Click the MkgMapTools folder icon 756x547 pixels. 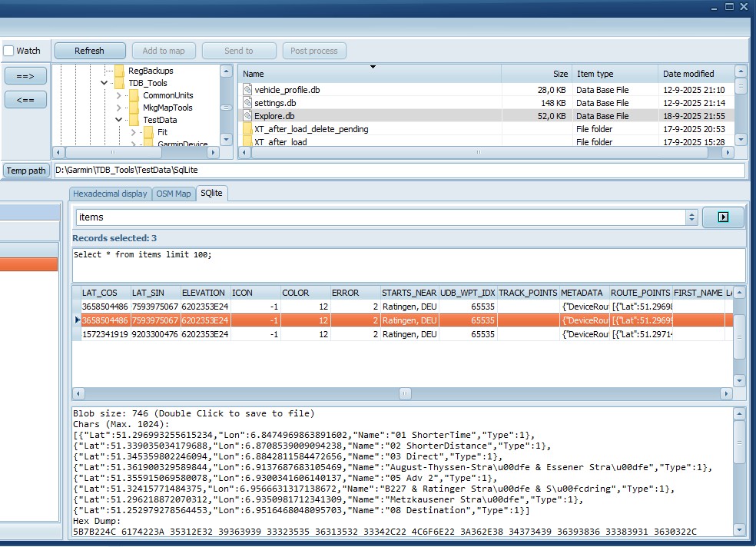coord(134,108)
